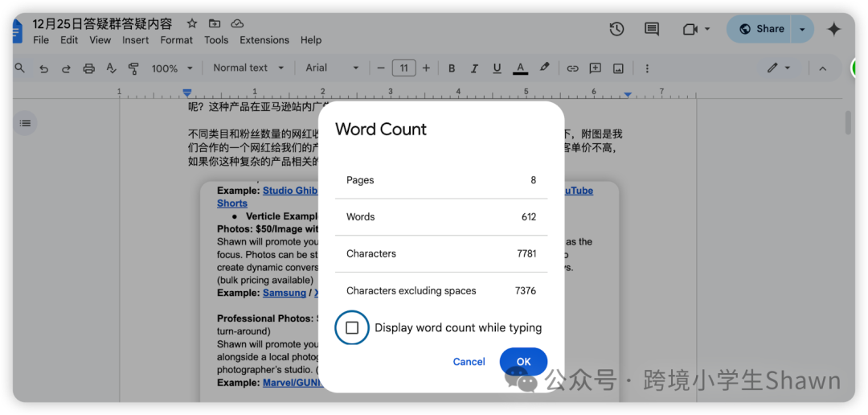This screenshot has width=868, height=415.
Task: Open the 100% zoom dropdown
Action: [173, 68]
